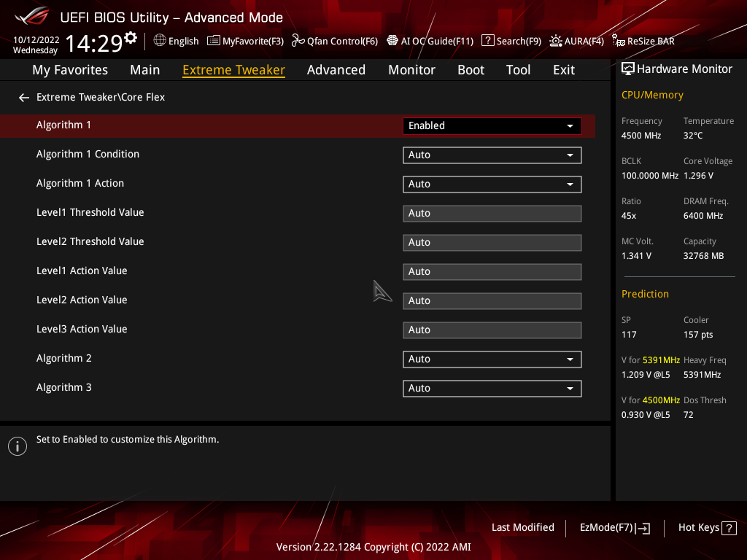This screenshot has width=747, height=560.
Task: Switch to My Favorites tab
Action: (70, 70)
